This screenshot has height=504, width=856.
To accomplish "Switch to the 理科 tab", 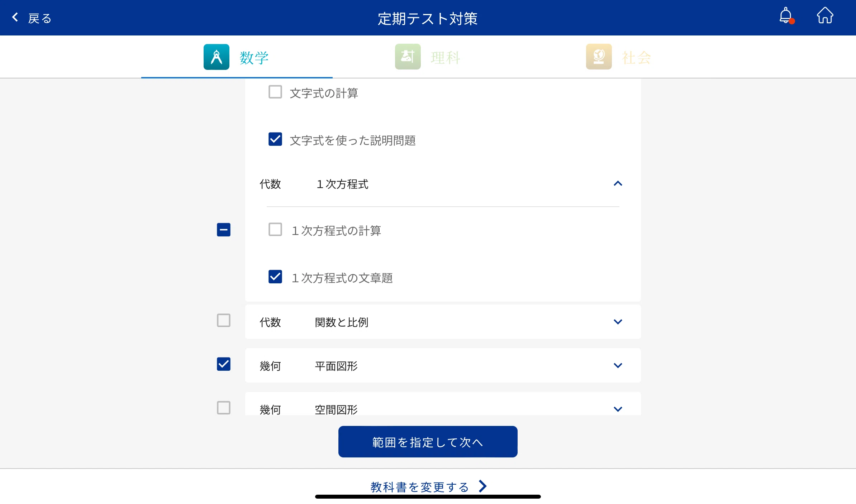I will tap(428, 57).
